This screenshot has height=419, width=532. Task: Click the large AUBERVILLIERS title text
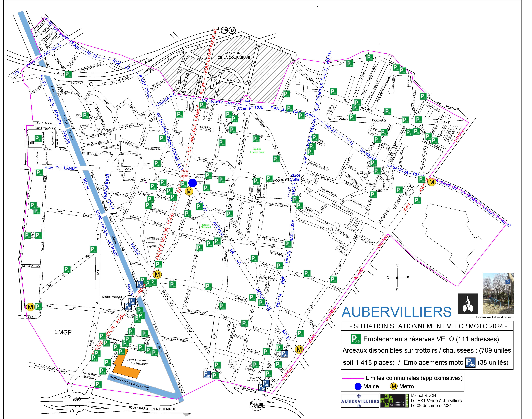[x=396, y=312]
